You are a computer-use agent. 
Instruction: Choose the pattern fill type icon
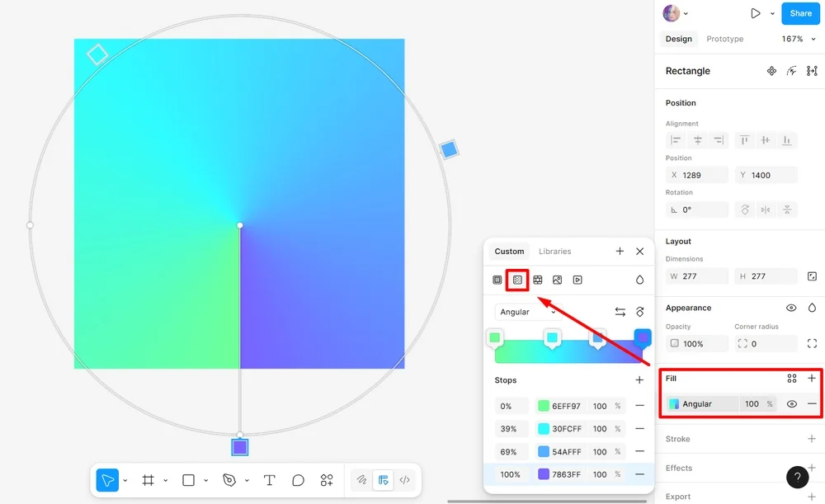[538, 280]
